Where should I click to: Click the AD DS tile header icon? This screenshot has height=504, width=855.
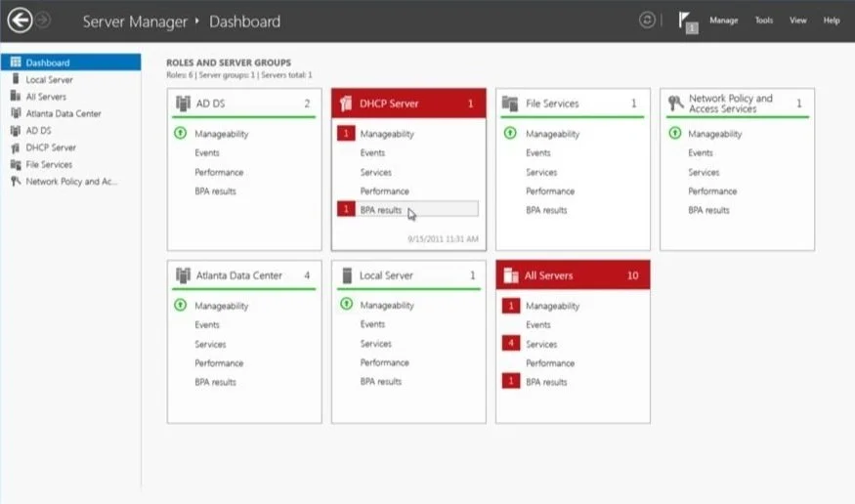point(184,103)
